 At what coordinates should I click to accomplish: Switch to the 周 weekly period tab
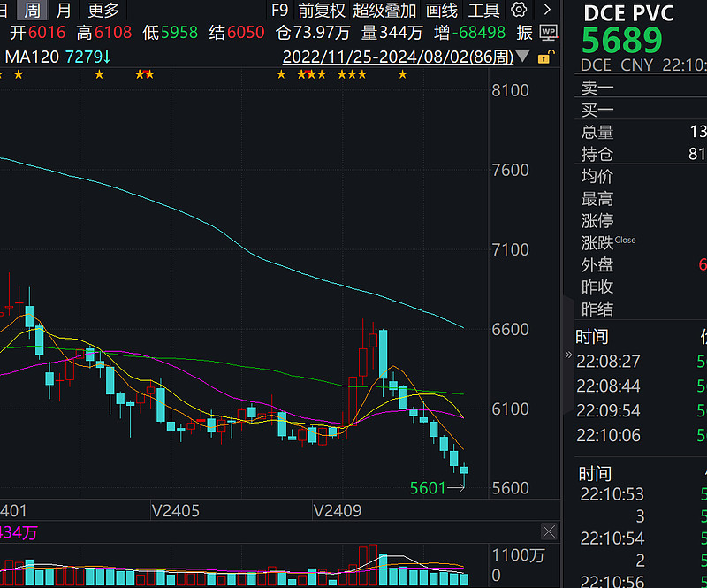tap(32, 10)
